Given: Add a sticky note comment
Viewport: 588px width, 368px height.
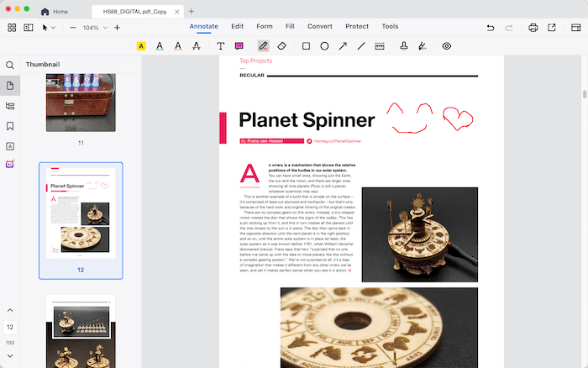Looking at the screenshot, I should pyautogui.click(x=239, y=46).
